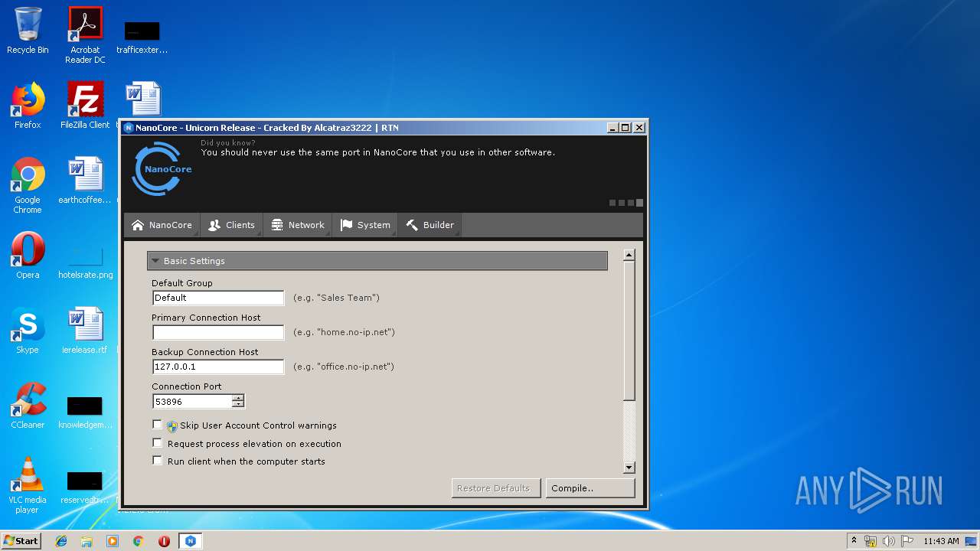Select the trafficexter desktop file
This screenshot has height=551, width=980.
coord(142,37)
